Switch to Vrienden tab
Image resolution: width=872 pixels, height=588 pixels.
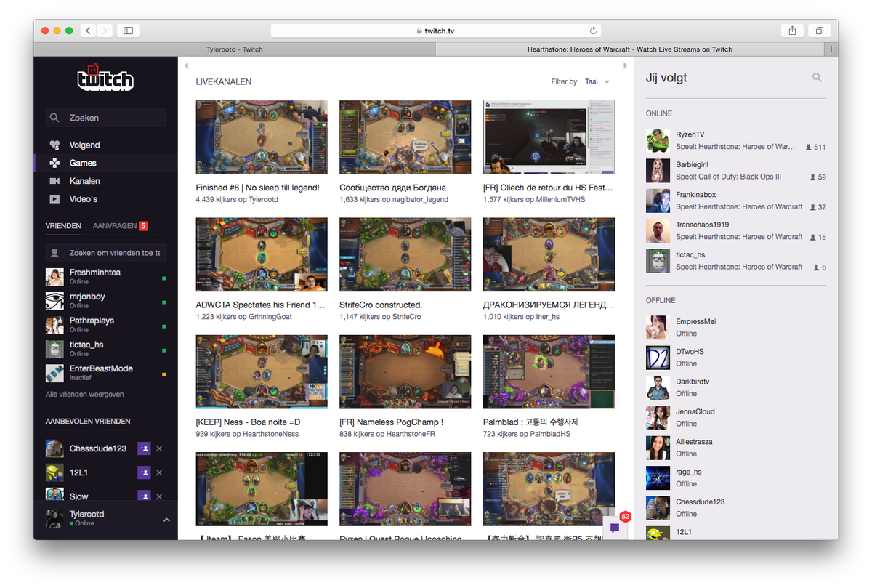pyautogui.click(x=63, y=226)
